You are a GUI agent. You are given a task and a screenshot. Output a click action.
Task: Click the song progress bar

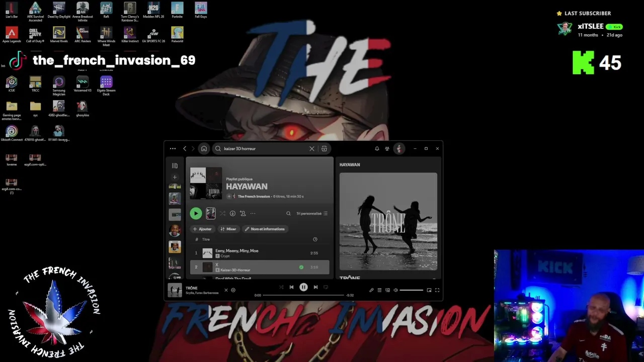tap(303, 295)
